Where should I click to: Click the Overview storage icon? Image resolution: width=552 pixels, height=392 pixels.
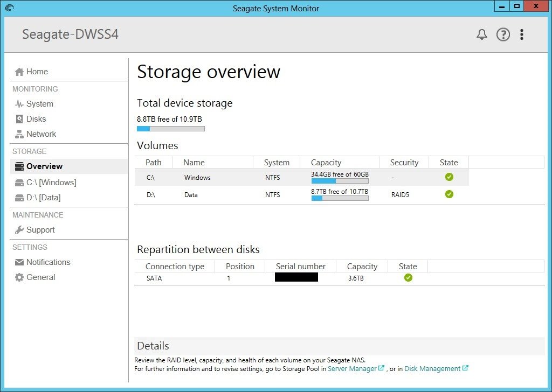[x=19, y=166]
